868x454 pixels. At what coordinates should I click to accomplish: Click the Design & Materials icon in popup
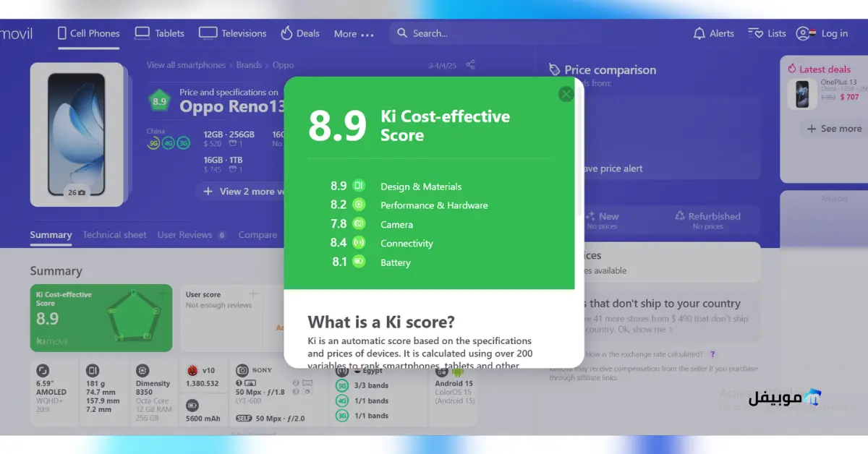(359, 186)
